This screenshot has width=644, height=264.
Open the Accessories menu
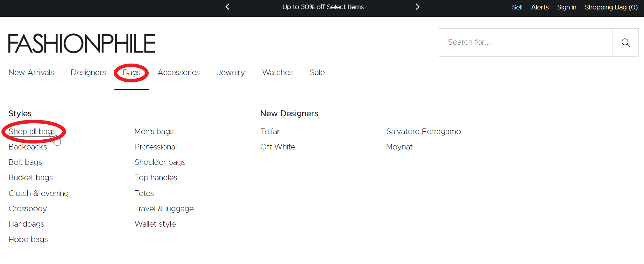[x=179, y=72]
